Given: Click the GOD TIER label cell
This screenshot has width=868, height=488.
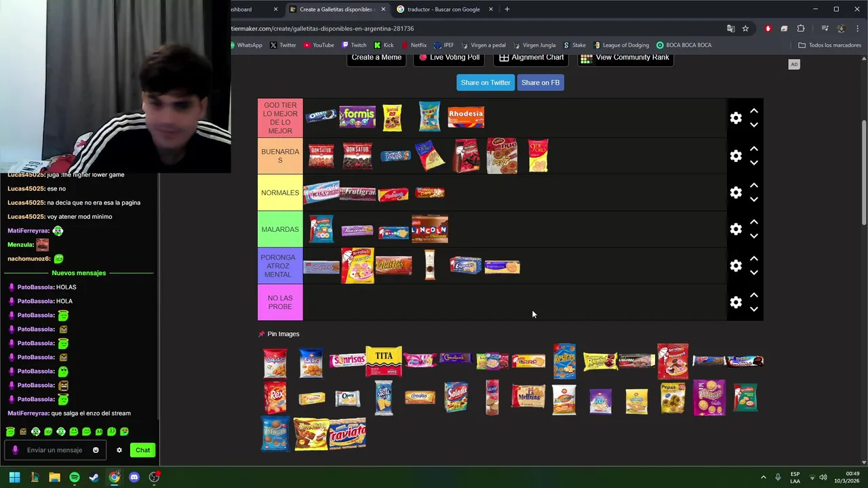Looking at the screenshot, I should (280, 118).
